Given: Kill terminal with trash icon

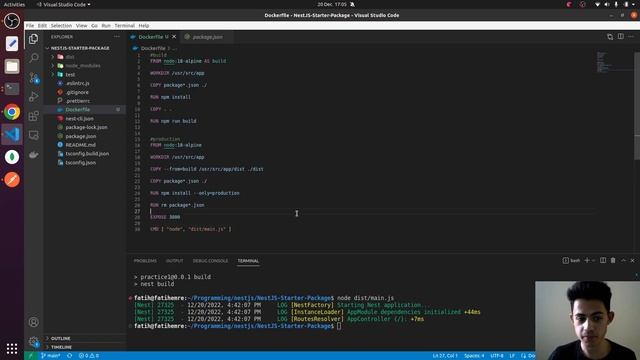Looking at the screenshot, I should coord(613,260).
